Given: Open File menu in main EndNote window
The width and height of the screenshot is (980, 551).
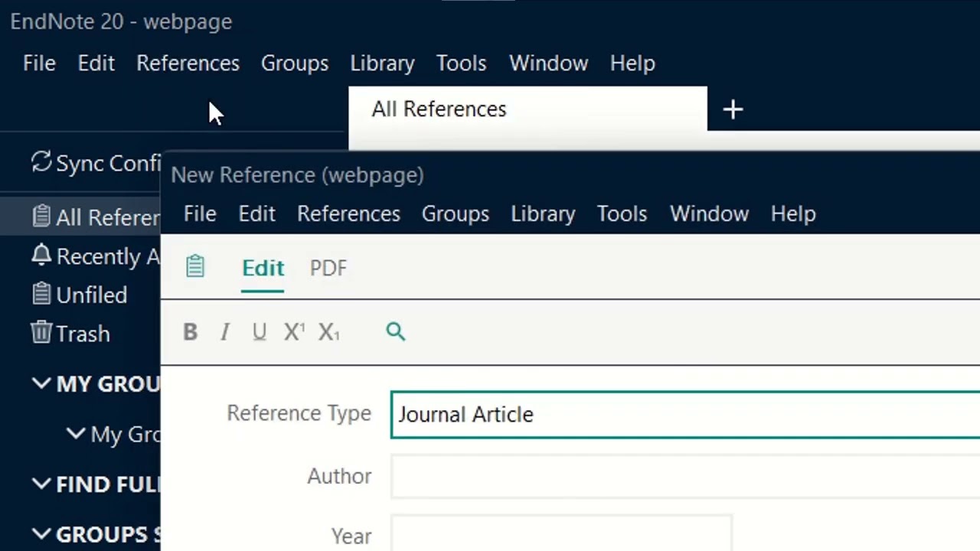Looking at the screenshot, I should click(39, 63).
